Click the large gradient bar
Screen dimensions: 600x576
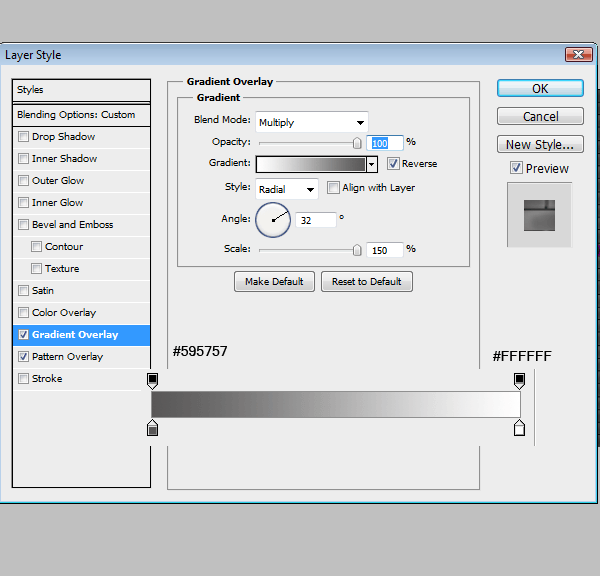[x=336, y=404]
